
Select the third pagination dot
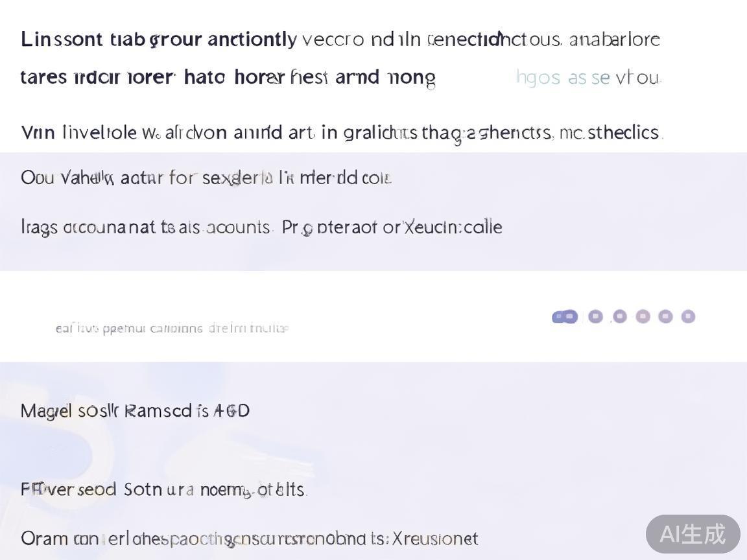(619, 316)
